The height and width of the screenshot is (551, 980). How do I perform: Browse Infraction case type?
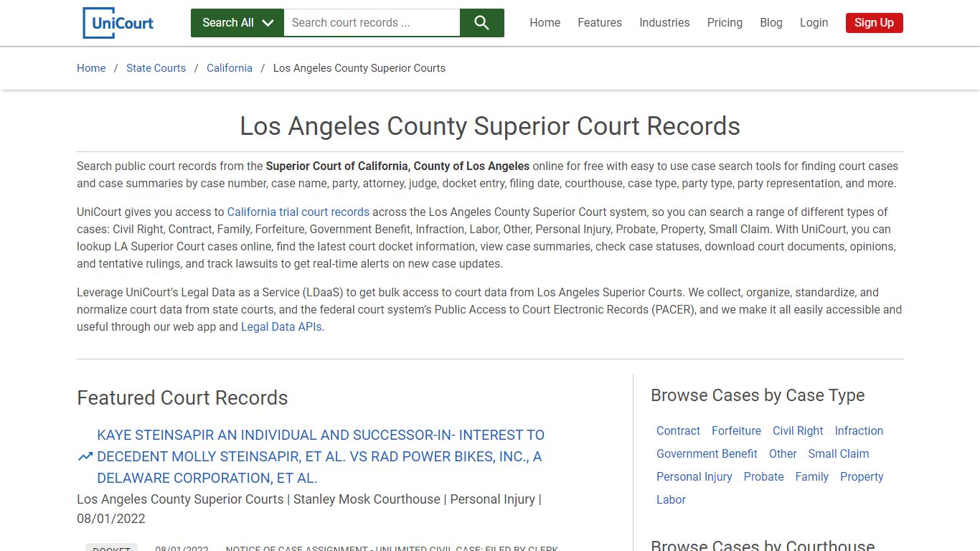(859, 431)
